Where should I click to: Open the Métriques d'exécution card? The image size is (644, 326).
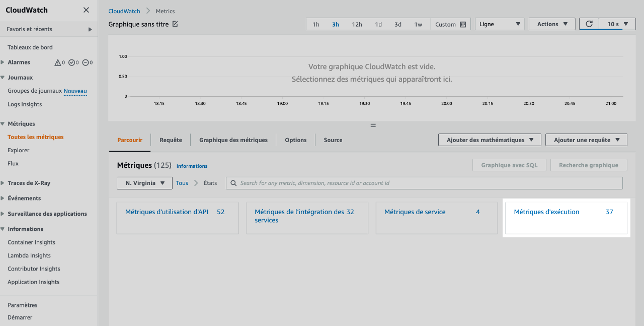coord(567,218)
